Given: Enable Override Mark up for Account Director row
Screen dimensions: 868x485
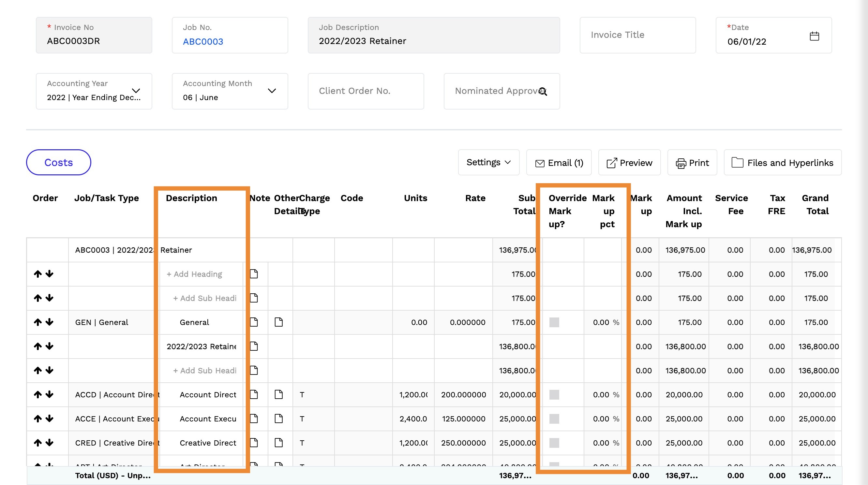Looking at the screenshot, I should 554,394.
